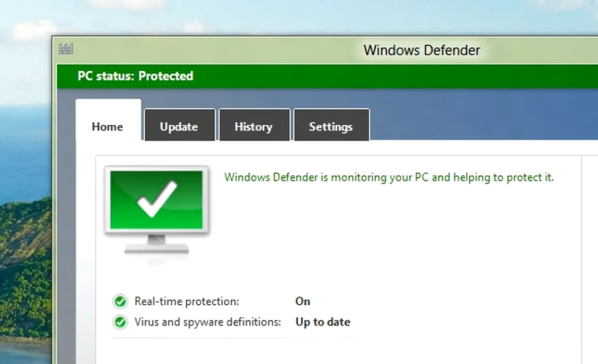Image resolution: width=598 pixels, height=364 pixels.
Task: Open the History tab
Action: pyautogui.click(x=255, y=125)
